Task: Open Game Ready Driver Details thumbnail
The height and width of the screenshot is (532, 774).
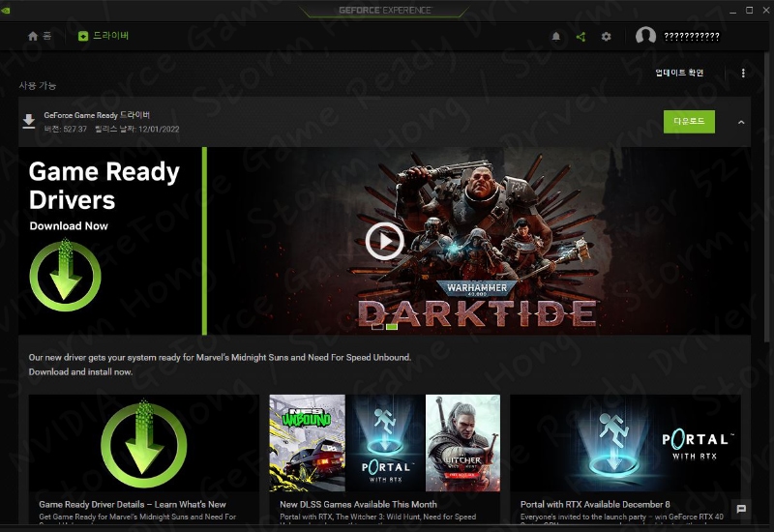Action: point(143,443)
